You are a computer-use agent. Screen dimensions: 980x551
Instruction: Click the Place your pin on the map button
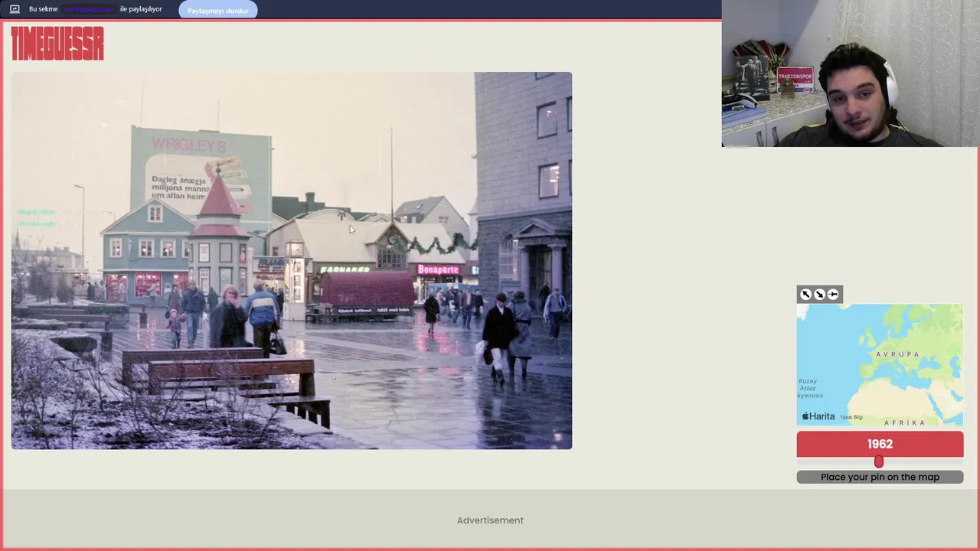(880, 477)
